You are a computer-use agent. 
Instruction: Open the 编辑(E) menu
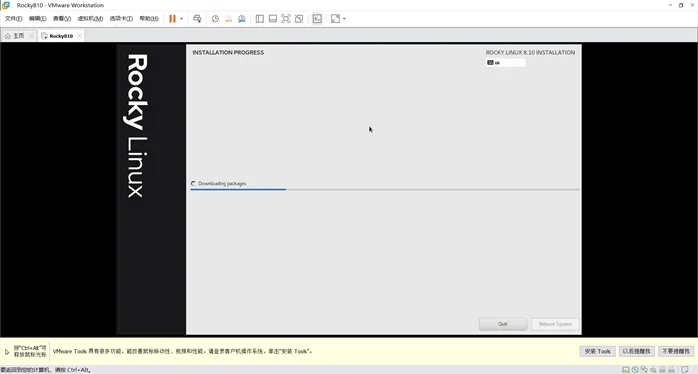tap(37, 19)
